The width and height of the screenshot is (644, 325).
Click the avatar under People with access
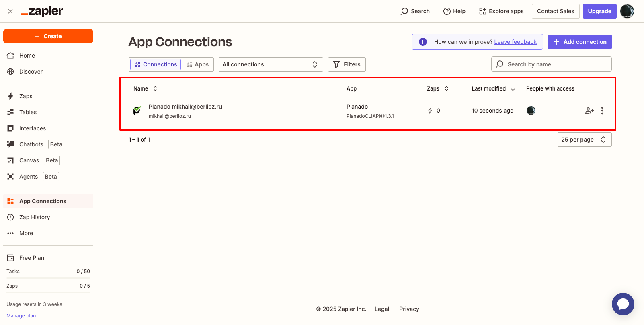(531, 111)
